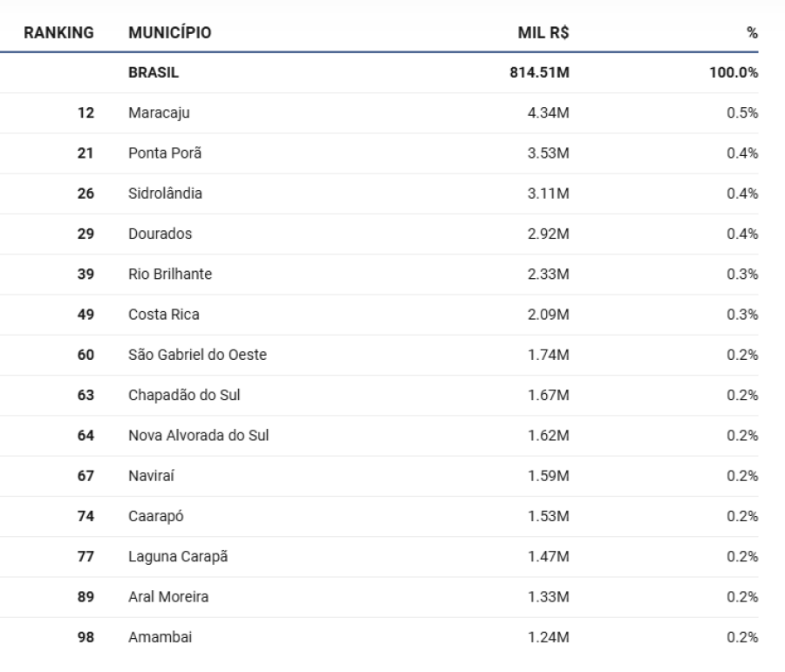Click the MUNICÍPIO column header
This screenshot has width=785, height=672.
[170, 32]
